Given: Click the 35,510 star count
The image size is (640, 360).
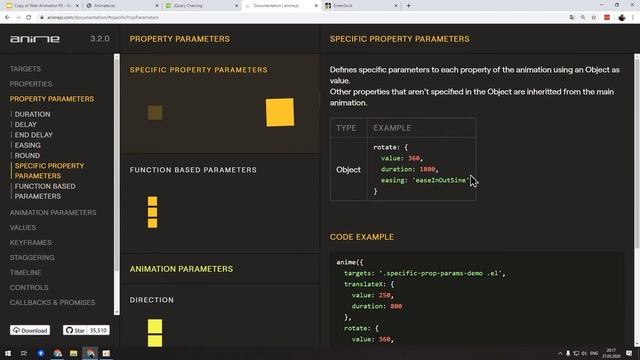Looking at the screenshot, I should pyautogui.click(x=98, y=330).
